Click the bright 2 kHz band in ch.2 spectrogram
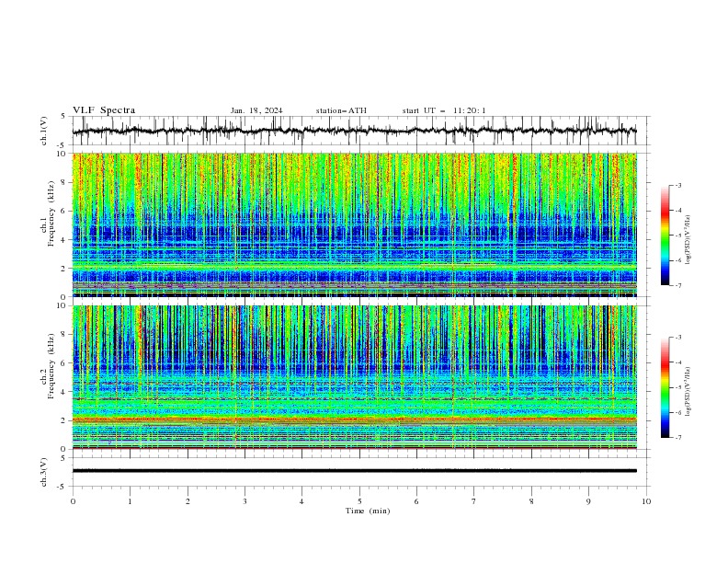The image size is (728, 563). click(354, 419)
